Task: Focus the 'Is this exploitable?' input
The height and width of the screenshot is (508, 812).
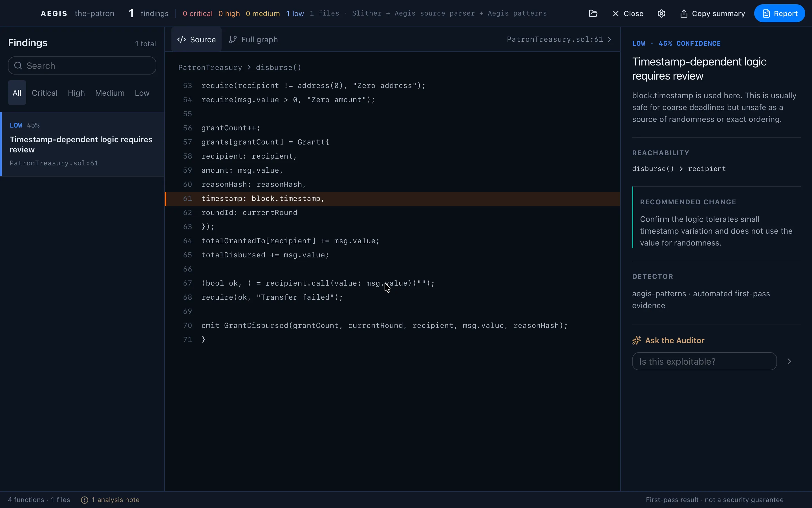Action: [704, 361]
